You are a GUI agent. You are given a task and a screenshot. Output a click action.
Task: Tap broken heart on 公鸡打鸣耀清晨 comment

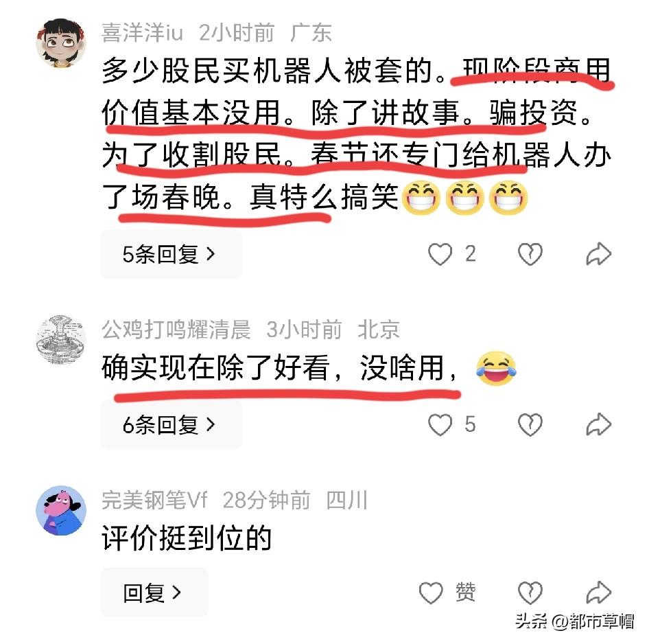point(530,424)
